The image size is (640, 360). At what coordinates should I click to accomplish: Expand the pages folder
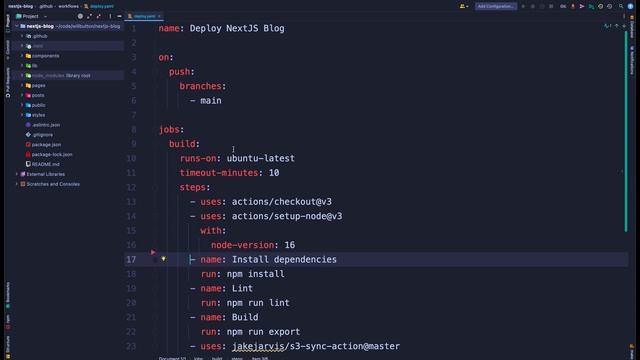(22, 85)
